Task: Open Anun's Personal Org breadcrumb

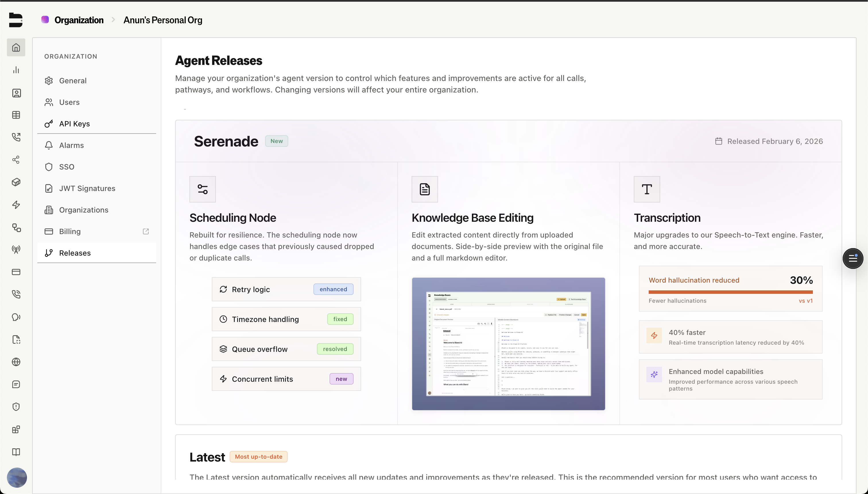Action: (x=162, y=20)
